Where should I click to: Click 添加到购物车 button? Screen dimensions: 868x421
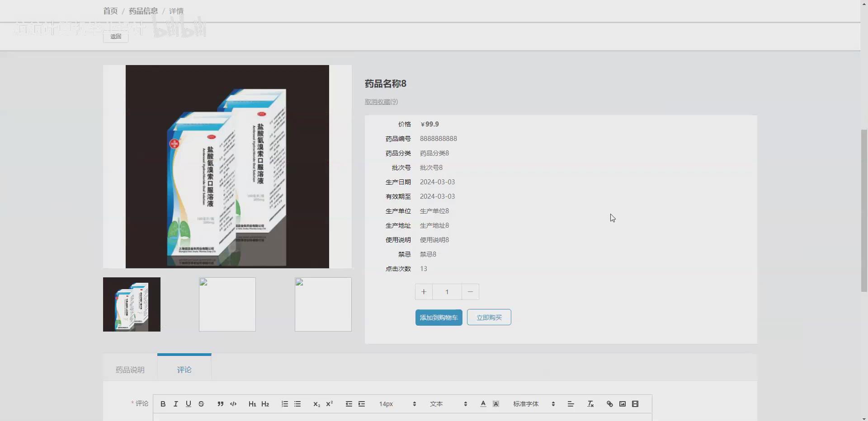click(439, 318)
